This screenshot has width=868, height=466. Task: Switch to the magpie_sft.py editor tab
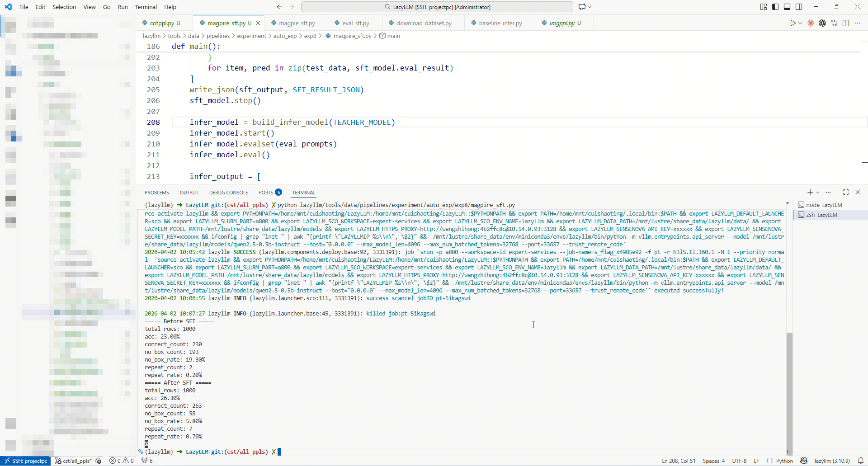(x=297, y=23)
